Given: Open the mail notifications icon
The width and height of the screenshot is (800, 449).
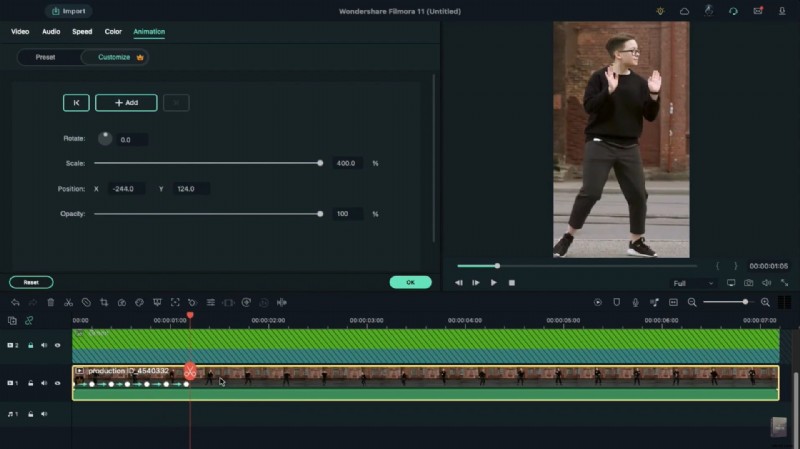Looking at the screenshot, I should 758,11.
